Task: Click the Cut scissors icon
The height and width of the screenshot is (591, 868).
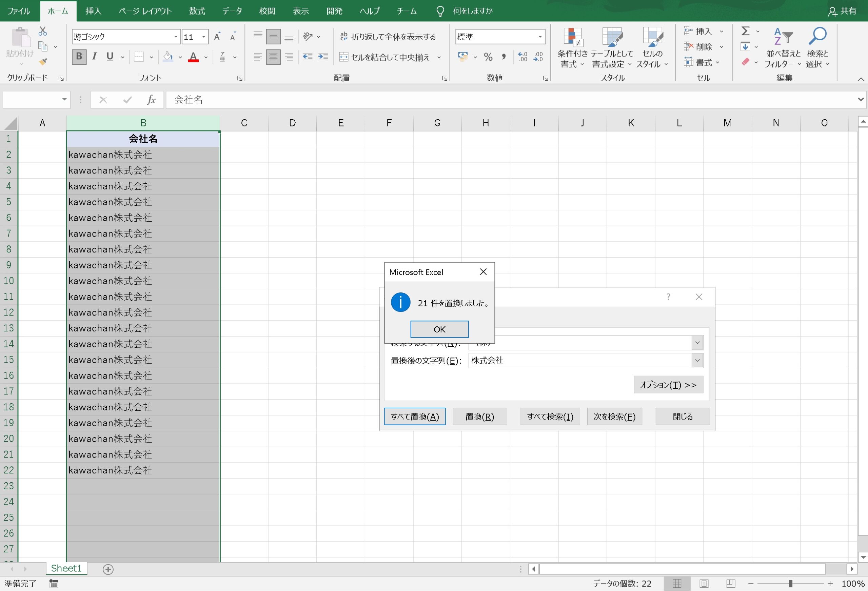Action: [43, 31]
